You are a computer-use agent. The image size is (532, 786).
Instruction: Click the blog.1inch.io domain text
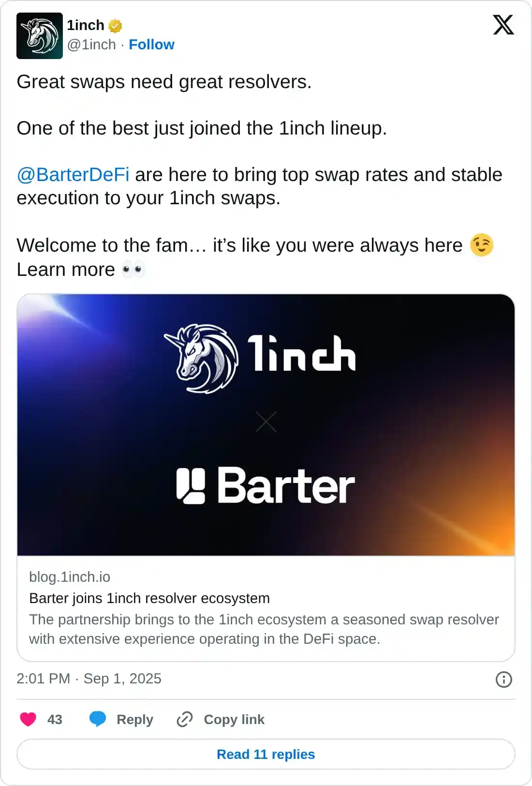70,577
